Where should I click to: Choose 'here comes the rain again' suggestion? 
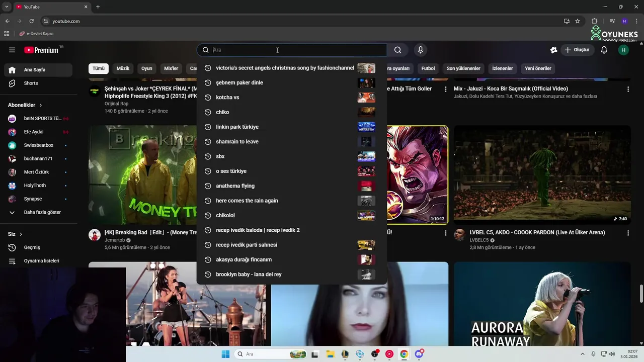click(x=292, y=201)
